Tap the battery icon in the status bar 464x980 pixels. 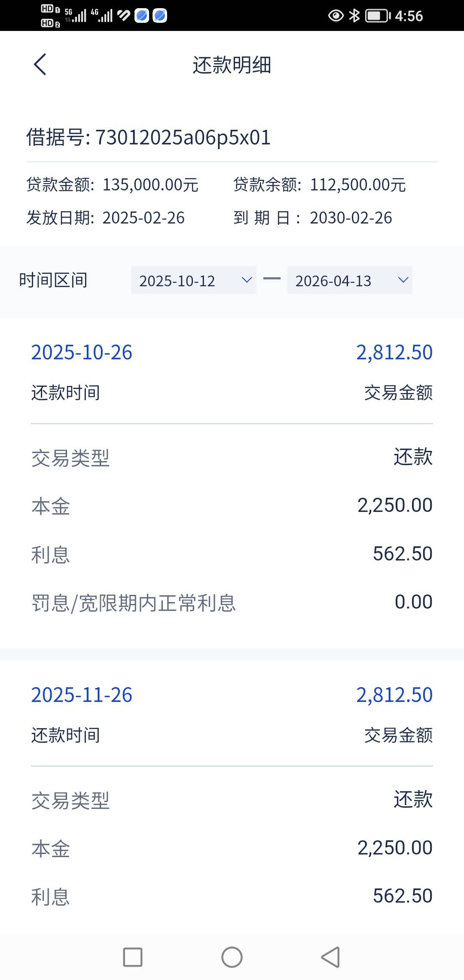pyautogui.click(x=377, y=16)
